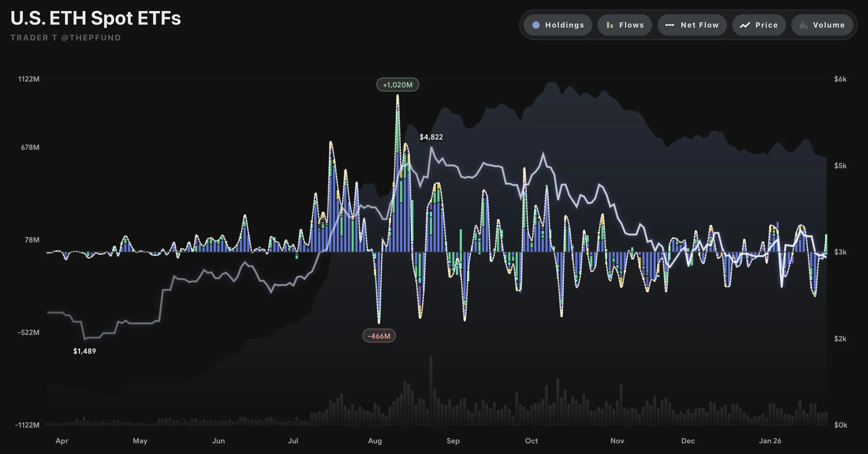868x454 pixels.
Task: Click the +1,020M peak badge
Action: tap(398, 85)
